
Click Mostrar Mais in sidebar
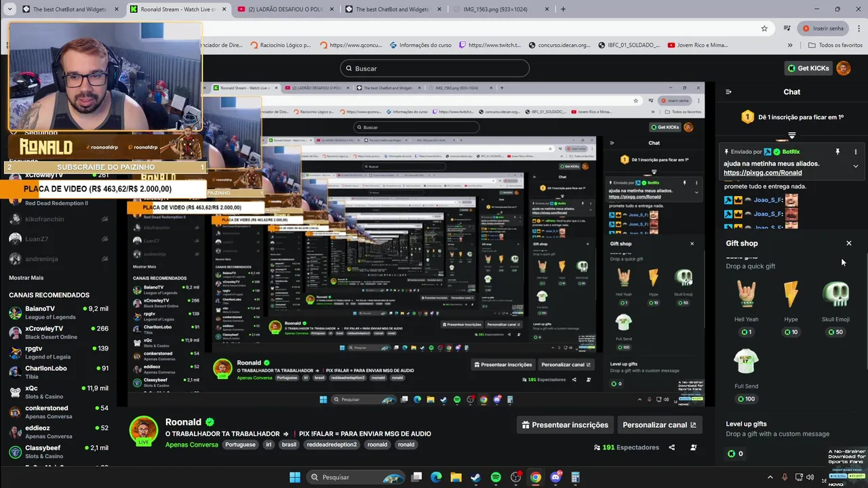[x=26, y=278]
